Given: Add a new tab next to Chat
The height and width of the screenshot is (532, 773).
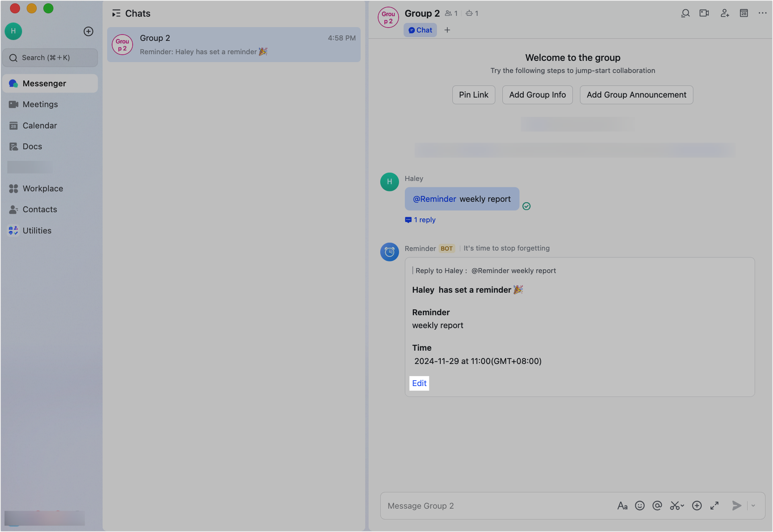Looking at the screenshot, I should click(x=447, y=30).
